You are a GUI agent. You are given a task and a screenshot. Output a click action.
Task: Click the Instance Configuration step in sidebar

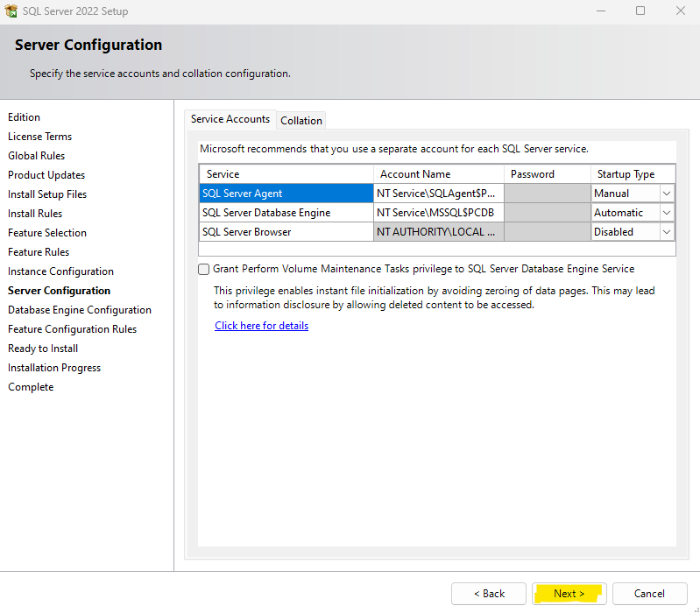pyautogui.click(x=60, y=271)
